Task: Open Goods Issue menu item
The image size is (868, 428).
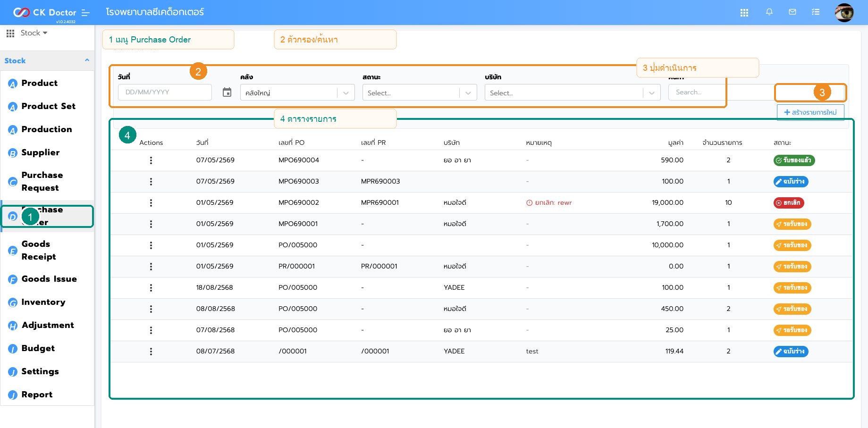Action: 49,279
